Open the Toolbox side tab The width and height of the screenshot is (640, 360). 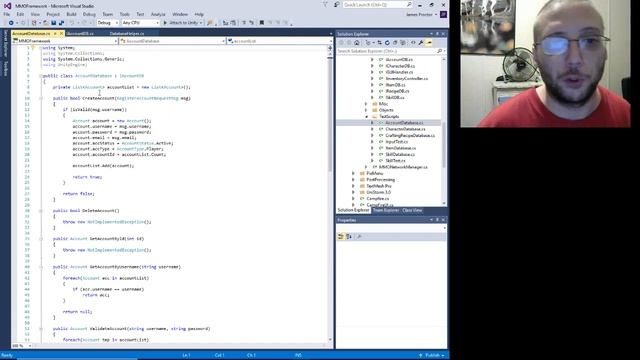(x=6, y=69)
